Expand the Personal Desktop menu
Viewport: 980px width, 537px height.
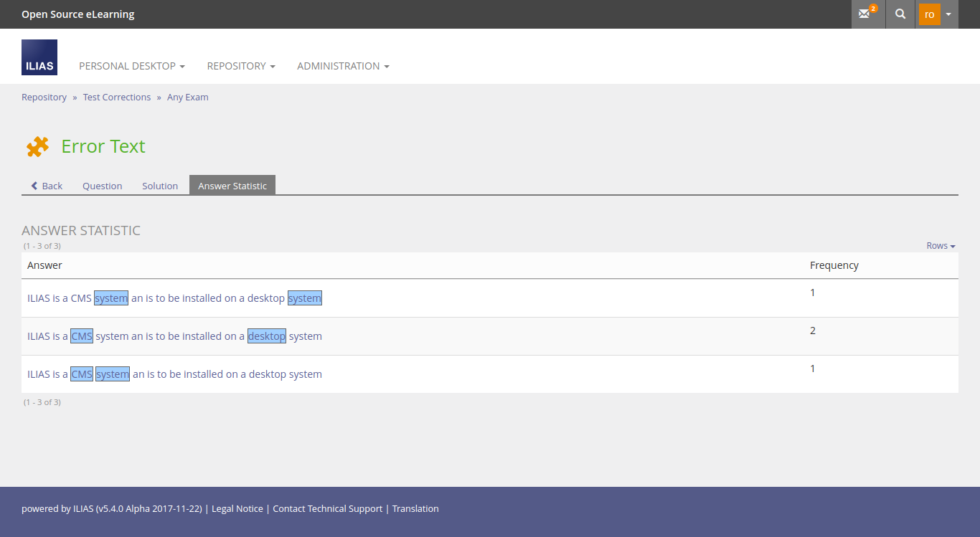132,66
